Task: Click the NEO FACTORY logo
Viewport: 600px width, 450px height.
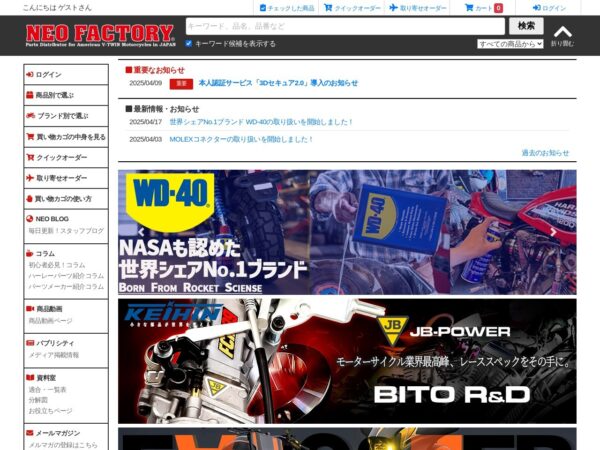Action: (101, 35)
